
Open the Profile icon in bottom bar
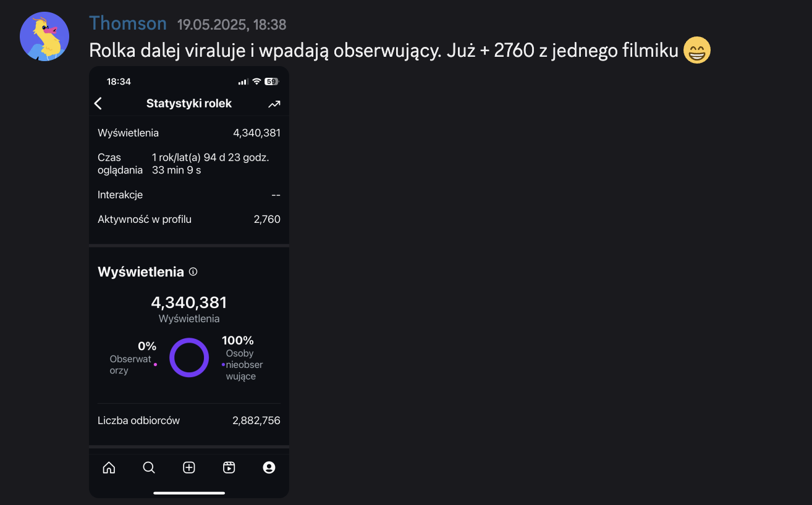(x=269, y=467)
